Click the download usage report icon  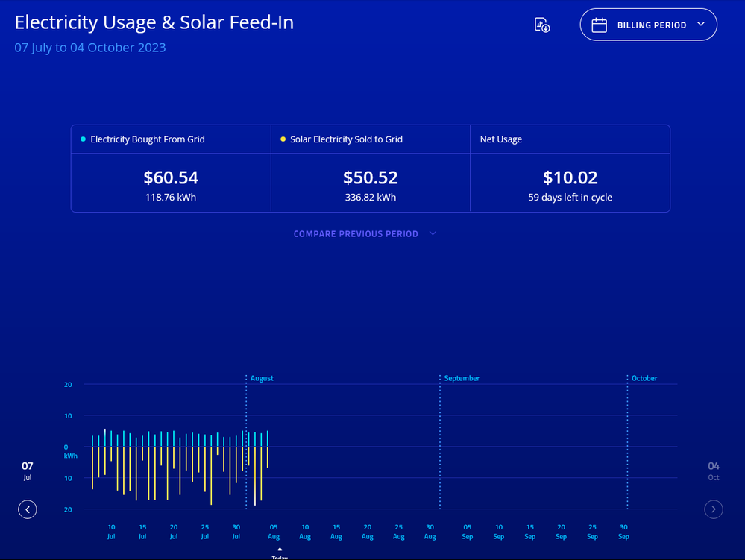(x=542, y=25)
